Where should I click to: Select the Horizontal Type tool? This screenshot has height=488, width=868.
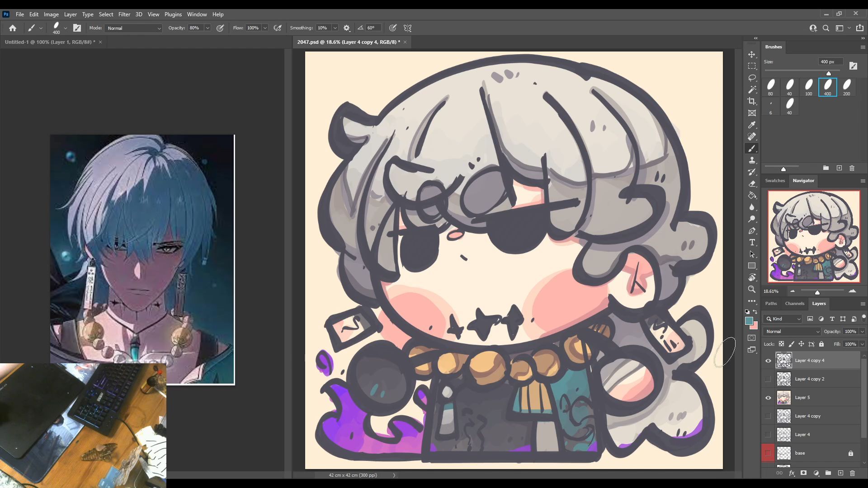pos(752,243)
